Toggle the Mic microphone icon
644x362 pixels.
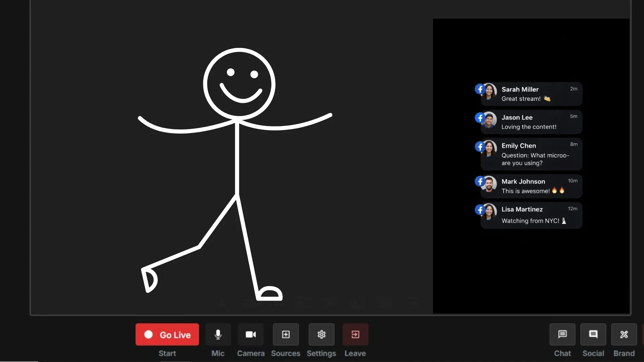click(218, 335)
